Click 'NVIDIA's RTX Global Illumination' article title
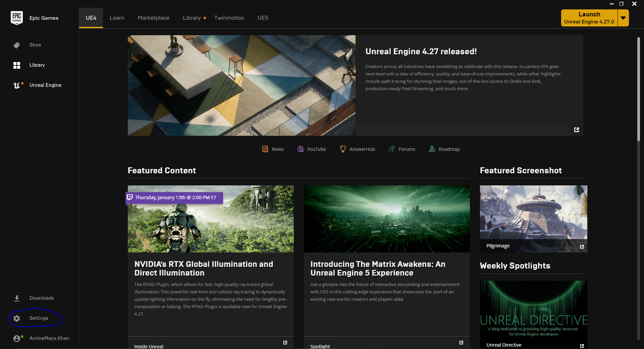The image size is (644, 349). (204, 269)
